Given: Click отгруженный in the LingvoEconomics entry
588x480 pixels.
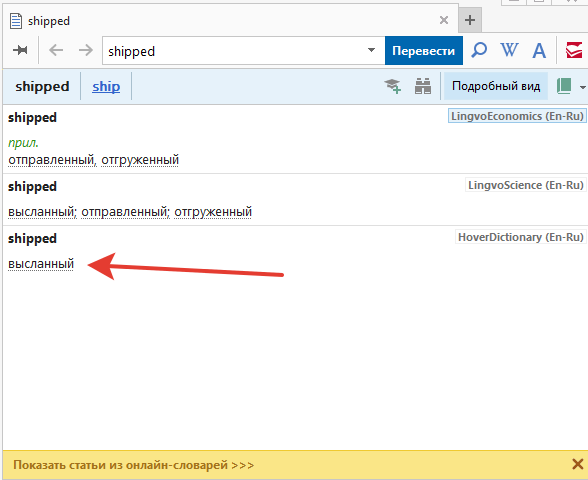Looking at the screenshot, I should pyautogui.click(x=140, y=160).
